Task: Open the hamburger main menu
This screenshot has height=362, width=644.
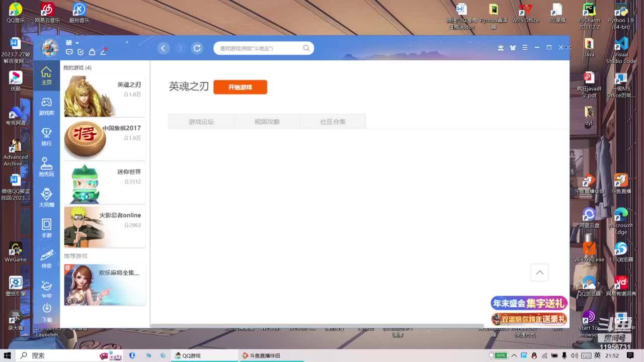Action: 525,48
